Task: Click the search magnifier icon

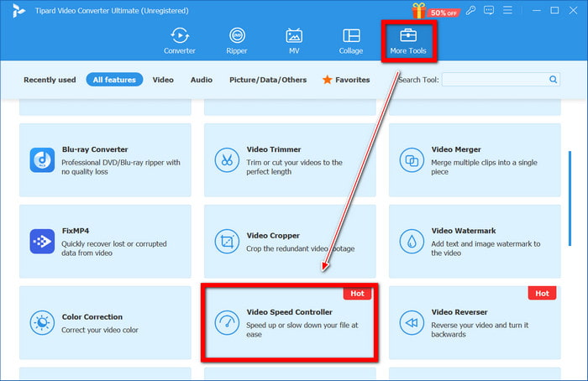Action: point(554,80)
